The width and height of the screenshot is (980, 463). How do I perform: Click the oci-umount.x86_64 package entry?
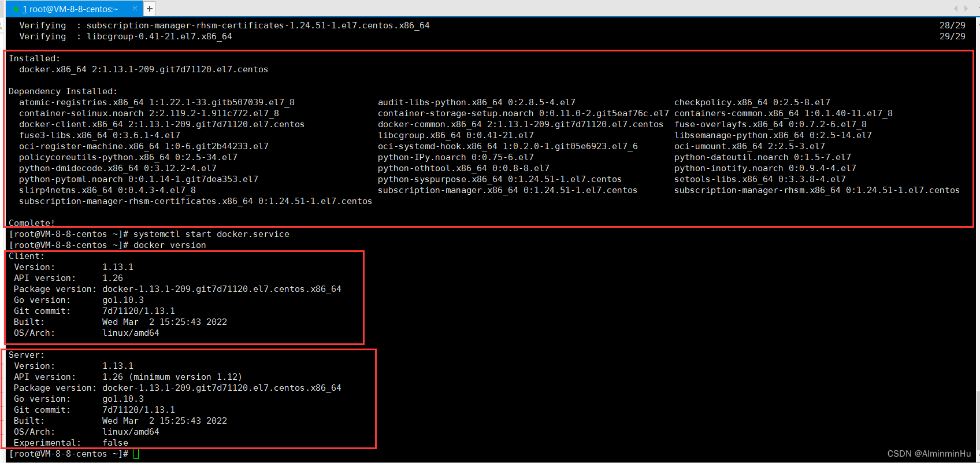point(749,146)
